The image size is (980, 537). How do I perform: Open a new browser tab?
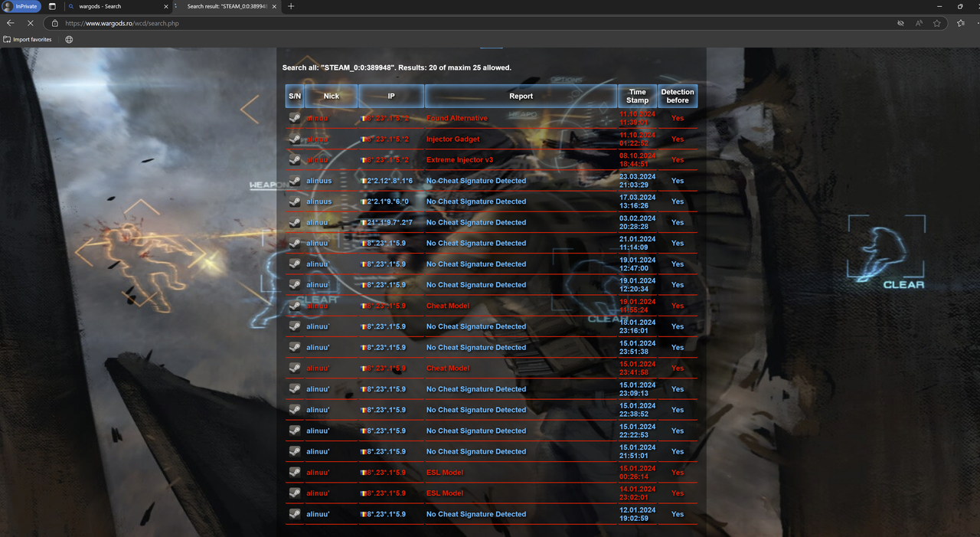coord(290,6)
